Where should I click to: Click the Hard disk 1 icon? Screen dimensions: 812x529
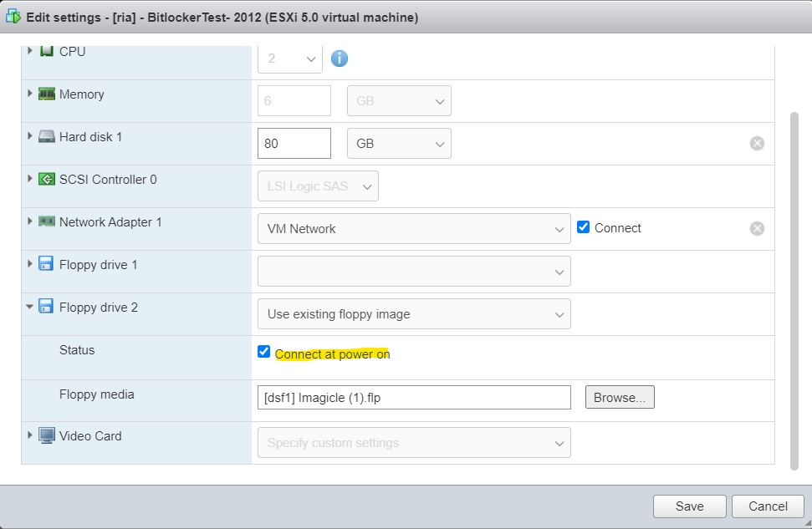tap(47, 137)
